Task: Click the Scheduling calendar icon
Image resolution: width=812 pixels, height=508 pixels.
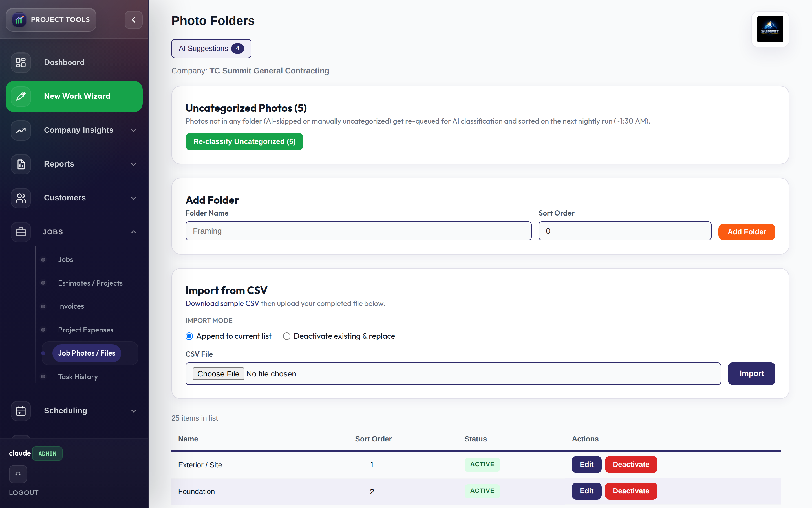Action: (x=21, y=411)
